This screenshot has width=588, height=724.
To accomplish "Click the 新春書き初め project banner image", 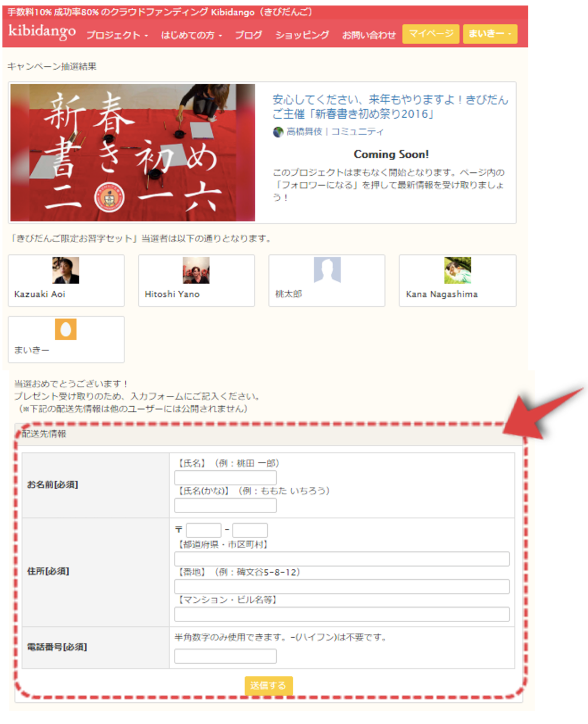I will coord(133,152).
